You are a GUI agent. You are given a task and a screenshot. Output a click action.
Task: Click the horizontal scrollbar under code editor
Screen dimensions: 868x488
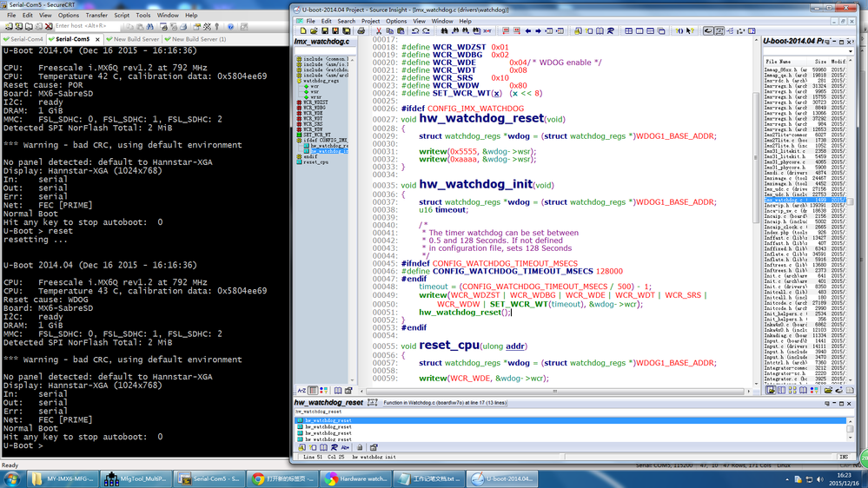554,391
